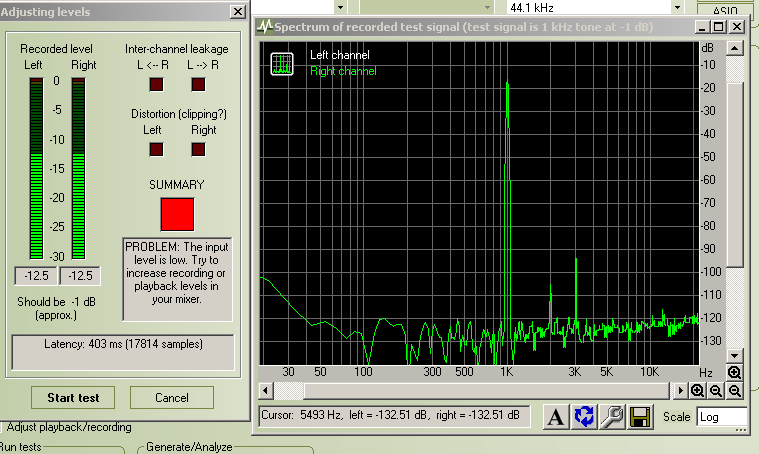Click the Right distortion clipping indicator
This screenshot has width=759, height=454.
tap(198, 149)
